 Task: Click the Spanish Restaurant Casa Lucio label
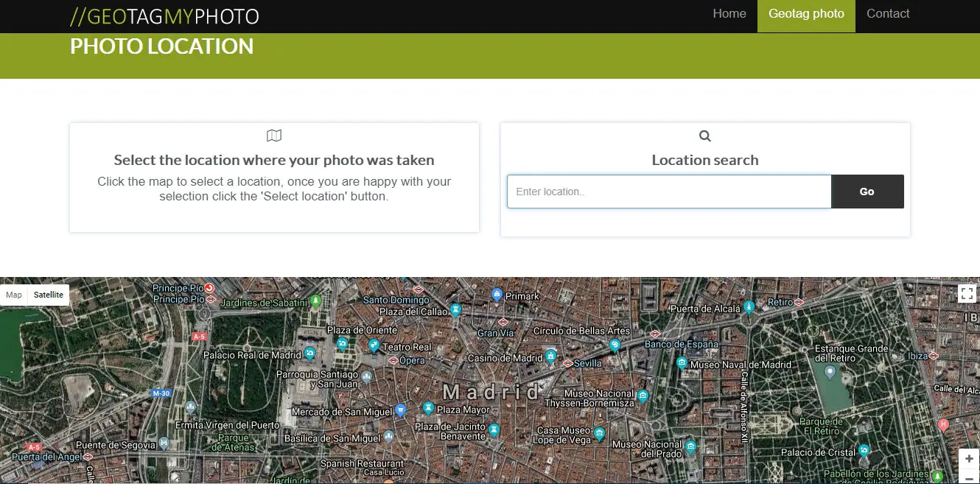[x=362, y=468]
